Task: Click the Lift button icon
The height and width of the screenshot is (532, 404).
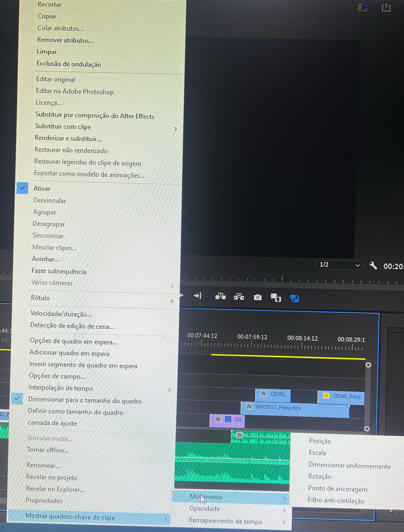Action: [x=220, y=296]
